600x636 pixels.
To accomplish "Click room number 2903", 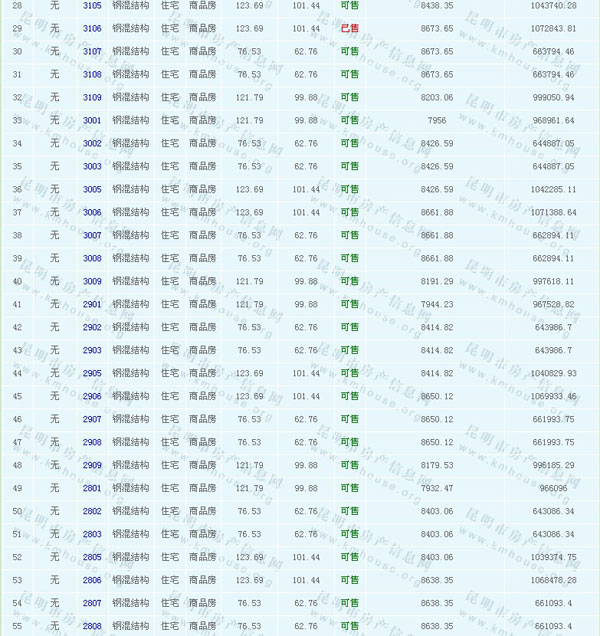I will tap(92, 350).
